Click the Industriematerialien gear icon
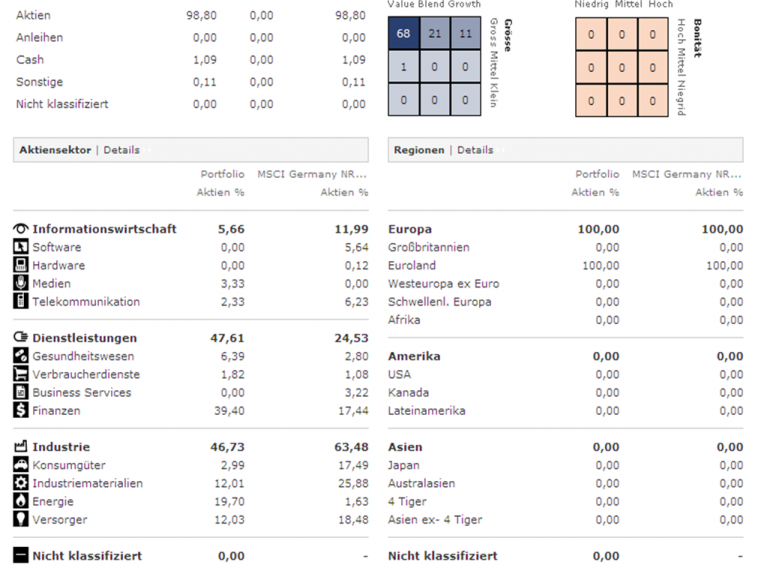Screen dimensions: 770x577 tap(21, 483)
